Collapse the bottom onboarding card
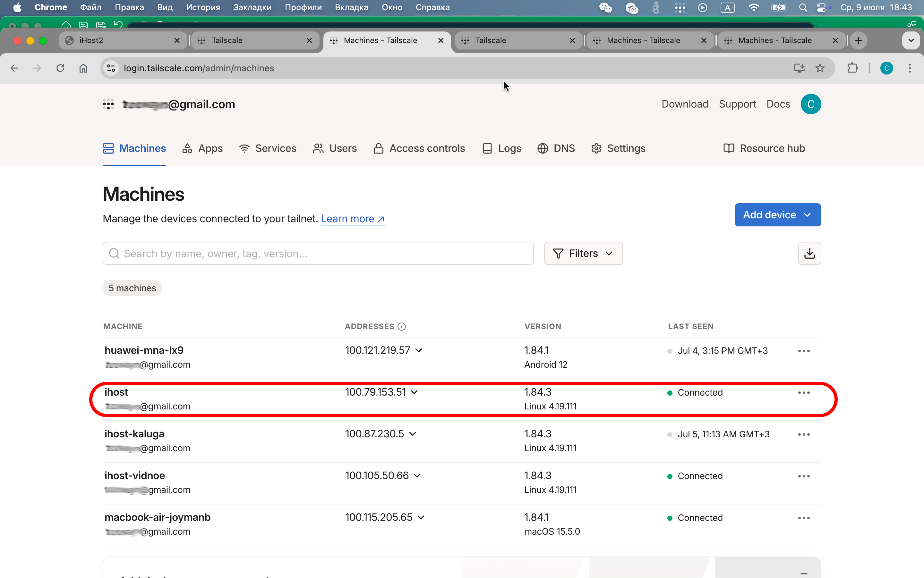924x578 pixels. pos(804,573)
